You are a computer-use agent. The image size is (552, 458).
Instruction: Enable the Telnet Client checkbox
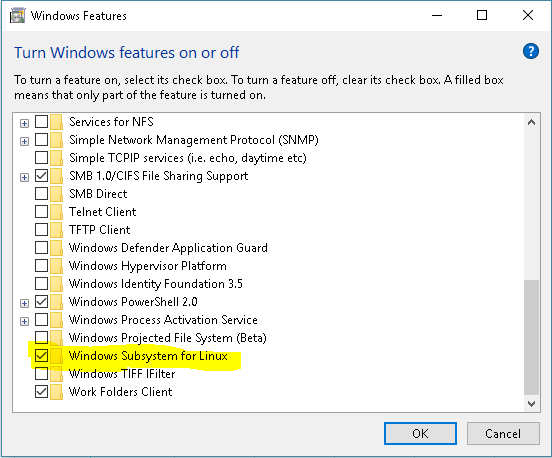[x=42, y=212]
